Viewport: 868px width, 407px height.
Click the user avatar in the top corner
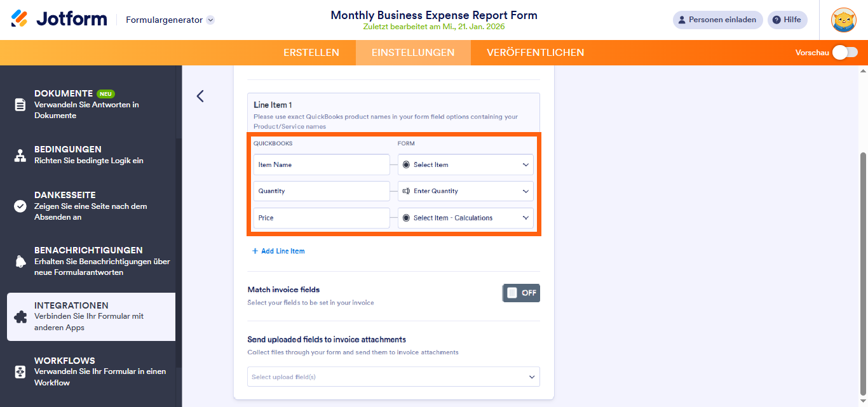844,20
